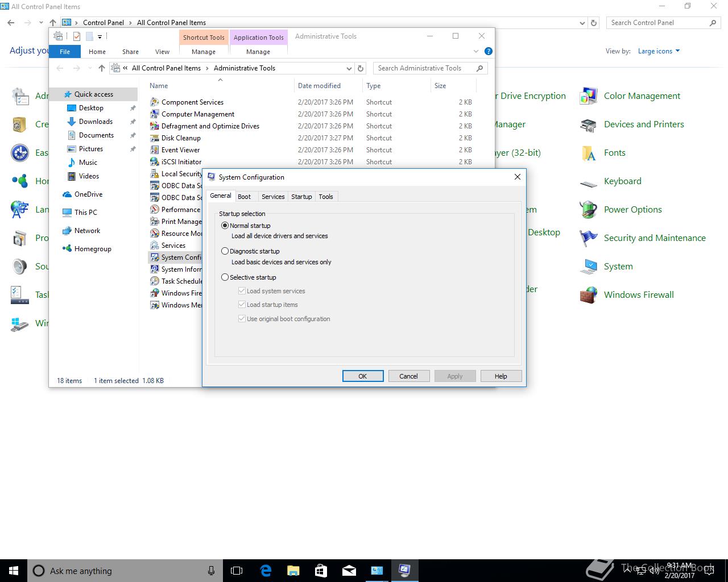The height and width of the screenshot is (582, 728).
Task: Select This PC in navigation pane
Action: point(85,213)
